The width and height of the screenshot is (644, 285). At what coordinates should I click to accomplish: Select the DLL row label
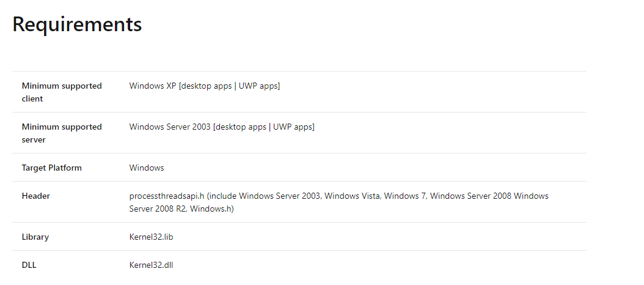(x=29, y=265)
